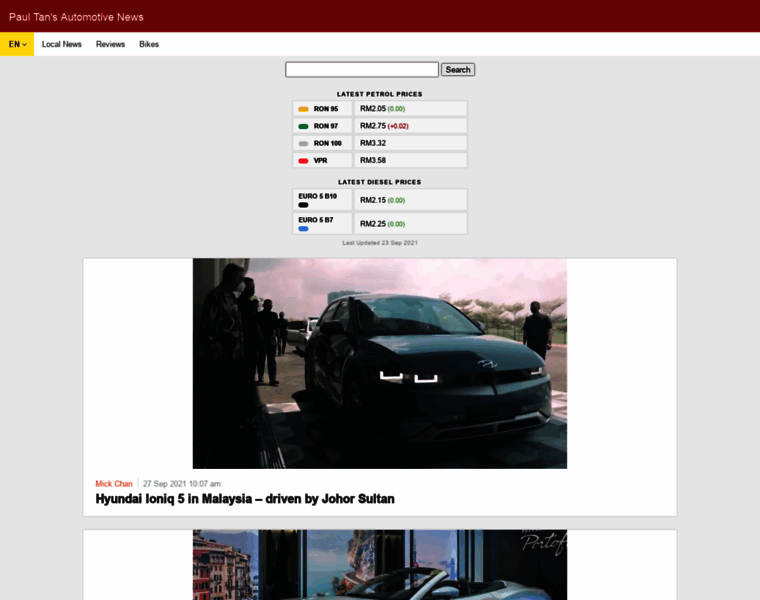The width and height of the screenshot is (760, 600).
Task: Click the EURO 5 B7 label
Action: [316, 220]
